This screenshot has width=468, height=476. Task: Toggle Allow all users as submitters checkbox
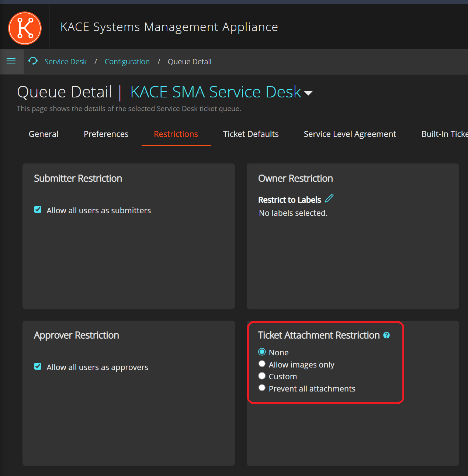coord(38,210)
